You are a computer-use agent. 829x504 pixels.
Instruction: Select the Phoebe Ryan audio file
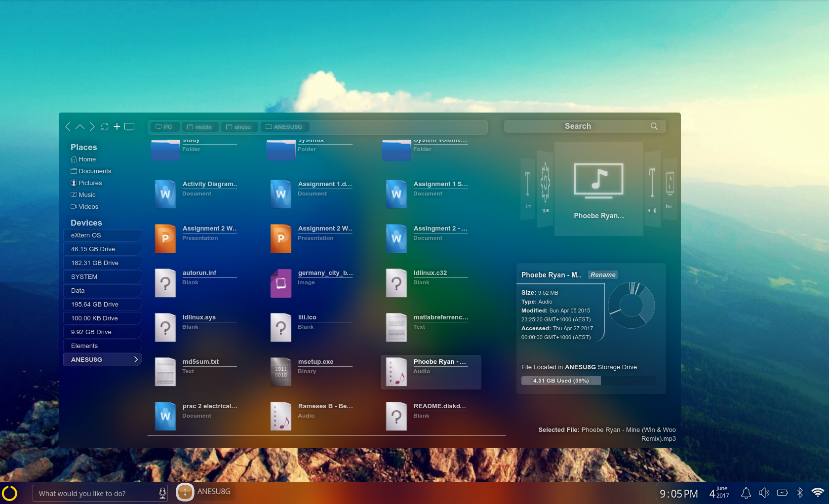tap(431, 372)
